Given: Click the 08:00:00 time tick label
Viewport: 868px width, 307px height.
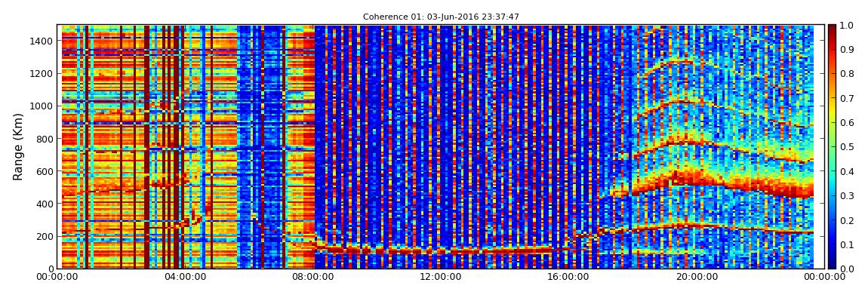Looking at the screenshot, I should click(314, 277).
